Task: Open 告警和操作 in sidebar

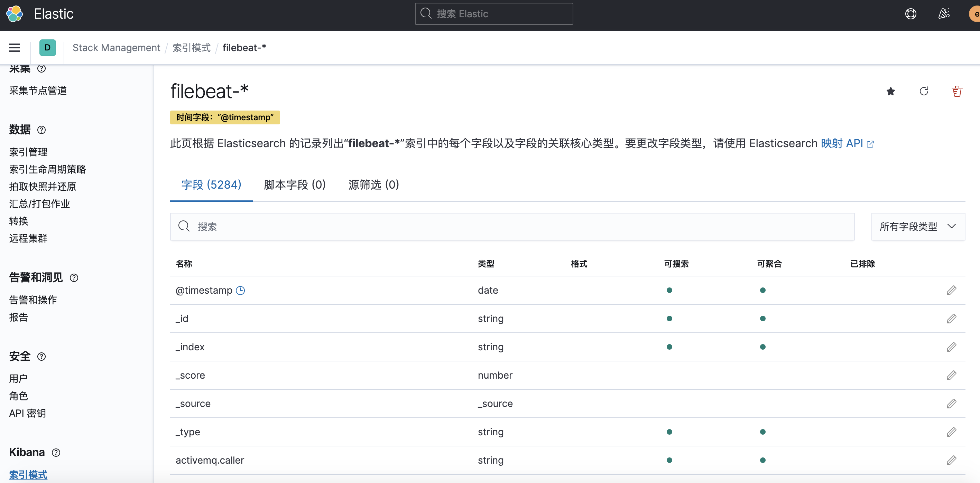Action: pos(33,300)
